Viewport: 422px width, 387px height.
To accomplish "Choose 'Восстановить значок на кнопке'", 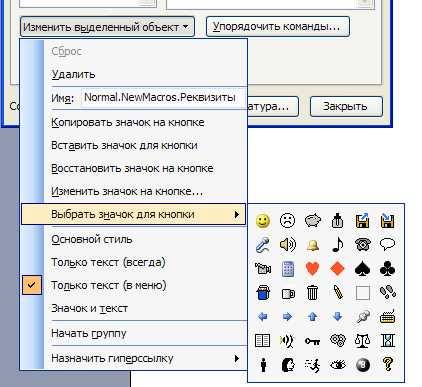I will click(134, 168).
